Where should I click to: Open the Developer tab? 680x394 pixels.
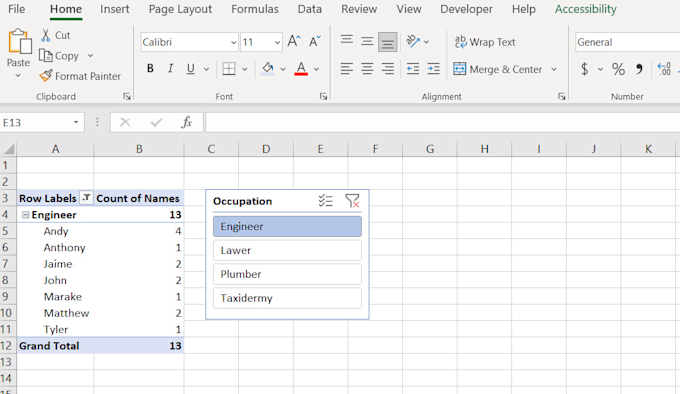point(466,9)
